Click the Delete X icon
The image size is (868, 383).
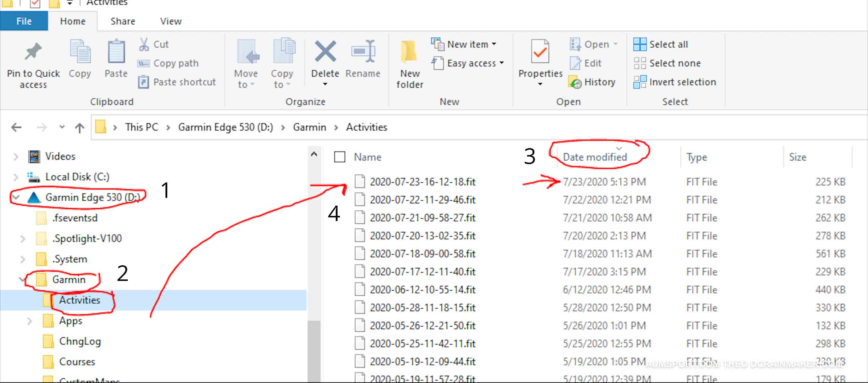coord(325,51)
